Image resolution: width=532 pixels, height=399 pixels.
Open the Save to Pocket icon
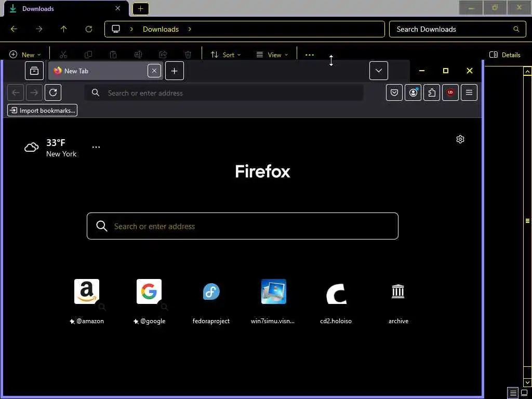(394, 92)
